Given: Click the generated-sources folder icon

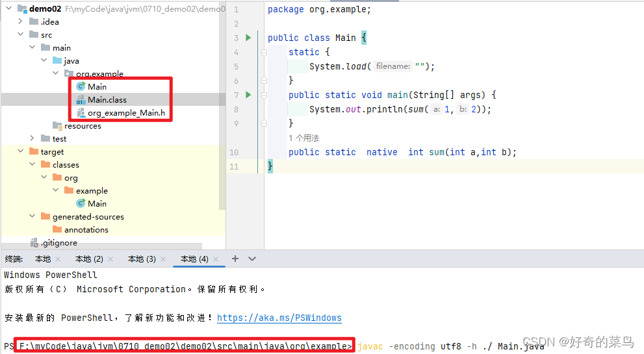Looking at the screenshot, I should pyautogui.click(x=45, y=216).
